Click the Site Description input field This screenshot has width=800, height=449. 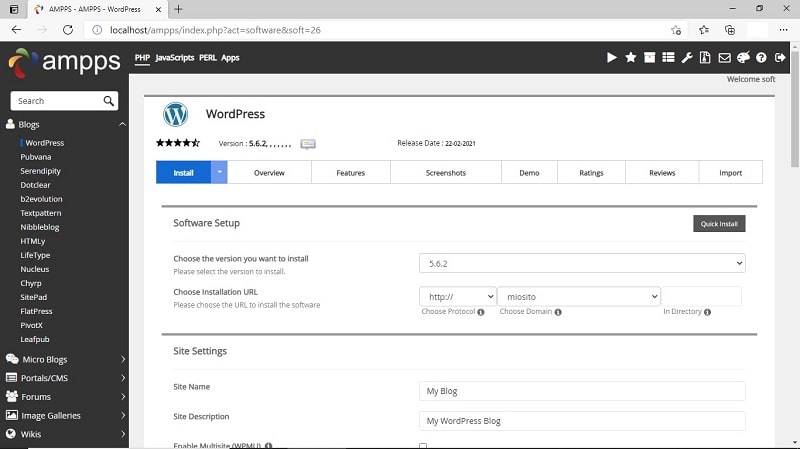[x=582, y=421]
